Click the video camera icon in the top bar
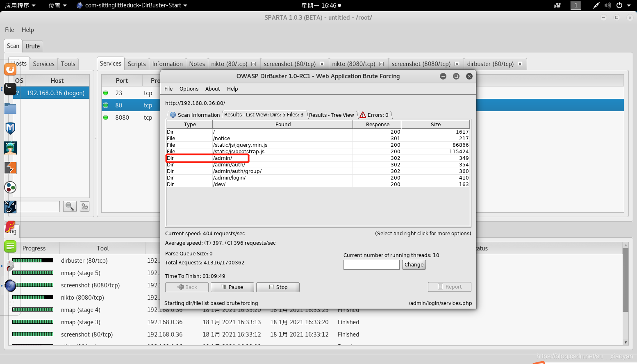The image size is (637, 364). (557, 5)
